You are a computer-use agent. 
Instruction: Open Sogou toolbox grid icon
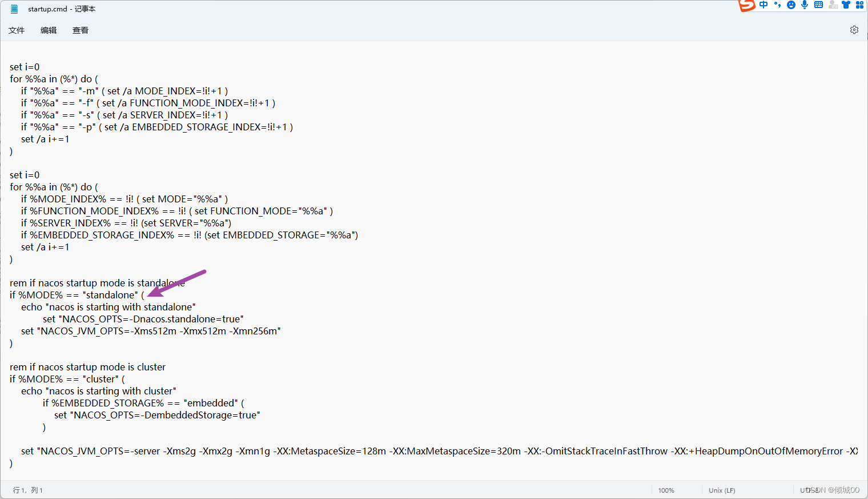pos(859,5)
